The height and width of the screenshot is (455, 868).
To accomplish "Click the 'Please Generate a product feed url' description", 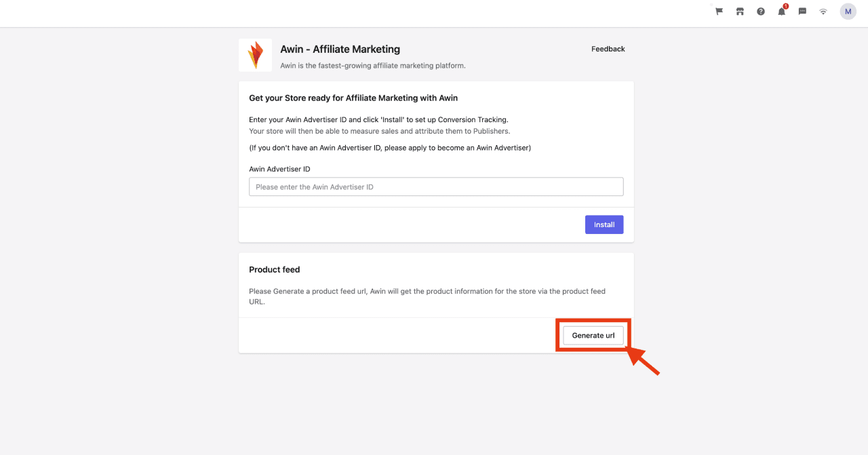I will pyautogui.click(x=427, y=296).
